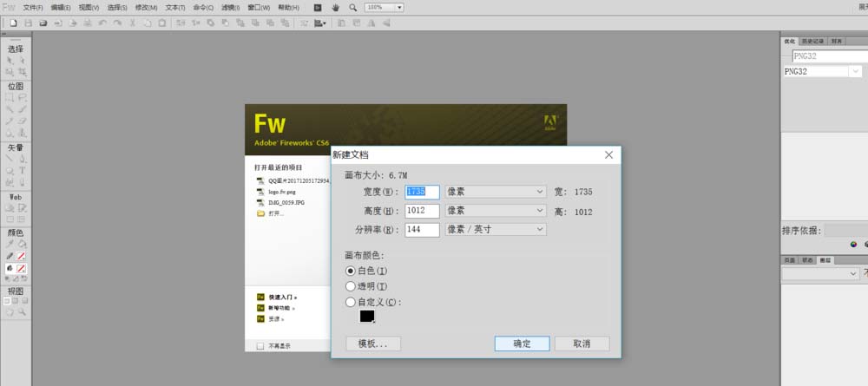Viewport: 868px width, 386px height.
Task: Select the Pen tool under 矢量
Action: [x=23, y=159]
